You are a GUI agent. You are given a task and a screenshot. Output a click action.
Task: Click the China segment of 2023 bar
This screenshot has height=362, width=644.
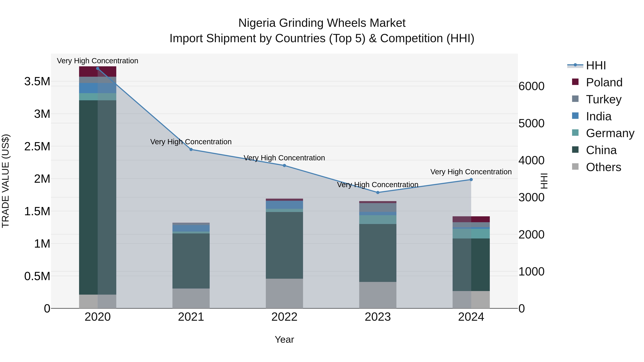(x=378, y=253)
